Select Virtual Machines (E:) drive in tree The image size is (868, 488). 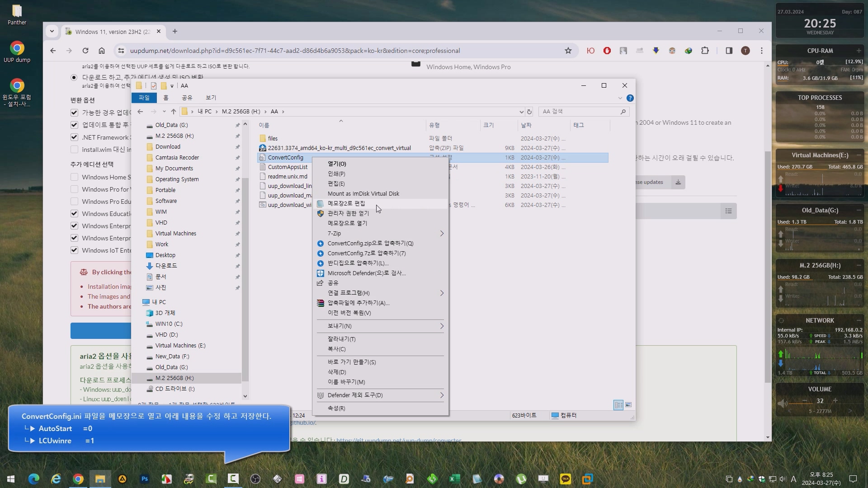180,346
